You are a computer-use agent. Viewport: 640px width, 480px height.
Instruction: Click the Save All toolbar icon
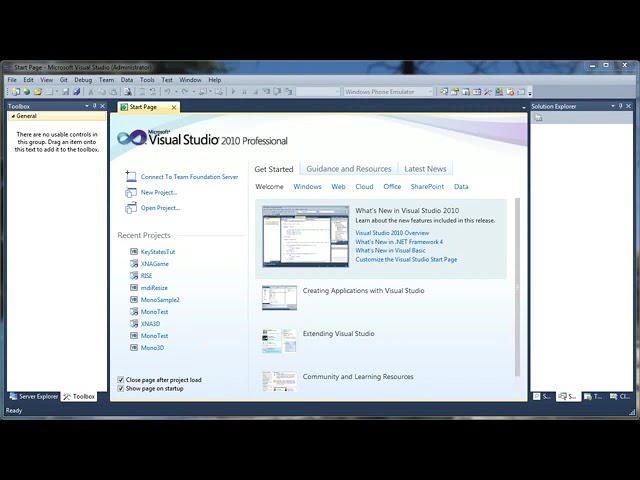76,92
